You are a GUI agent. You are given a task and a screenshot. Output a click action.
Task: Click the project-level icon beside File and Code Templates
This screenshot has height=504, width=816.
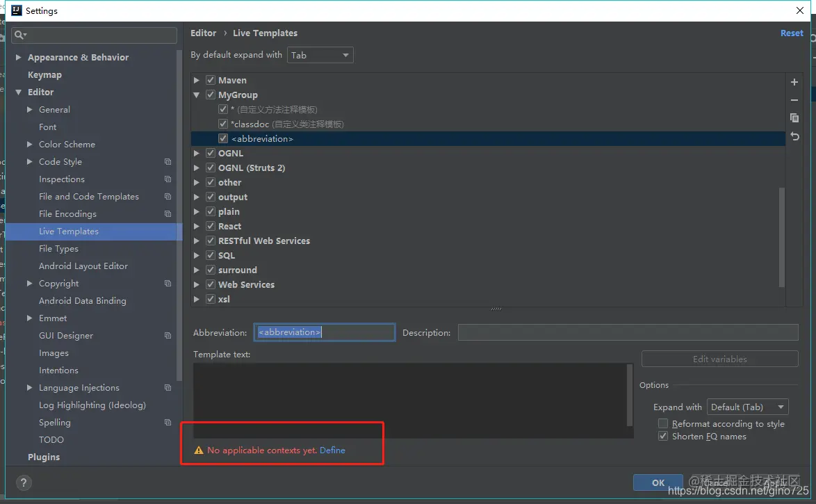(x=168, y=196)
